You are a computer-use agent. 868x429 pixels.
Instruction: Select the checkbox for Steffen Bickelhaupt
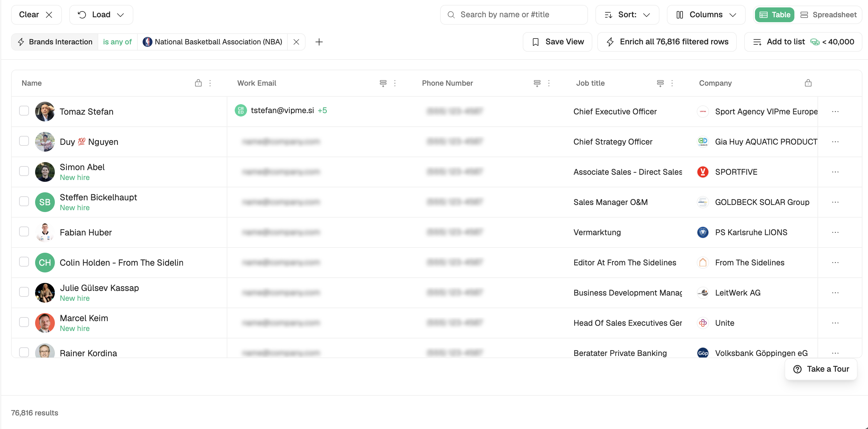tap(24, 201)
